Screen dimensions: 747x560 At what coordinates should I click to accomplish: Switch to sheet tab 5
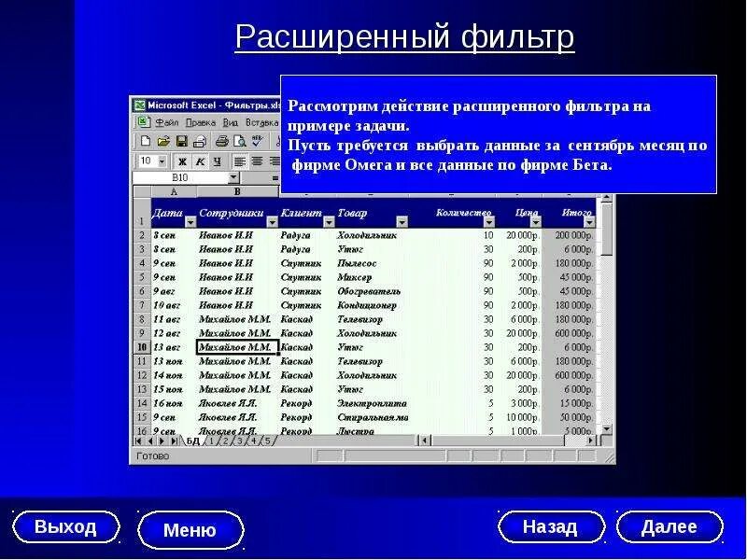coord(268,441)
